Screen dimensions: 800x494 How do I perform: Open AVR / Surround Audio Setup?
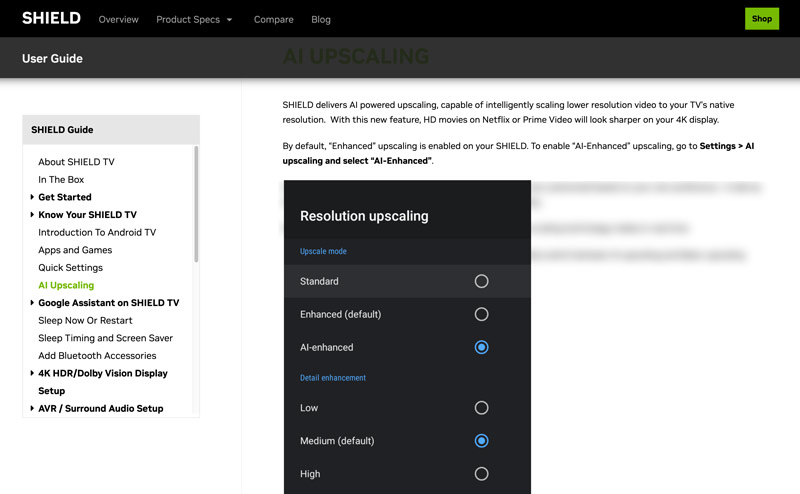(101, 408)
